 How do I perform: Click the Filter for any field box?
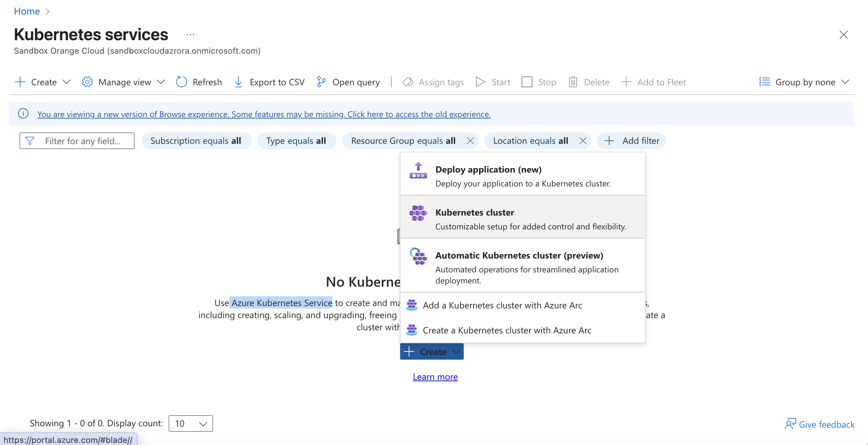pyautogui.click(x=82, y=141)
